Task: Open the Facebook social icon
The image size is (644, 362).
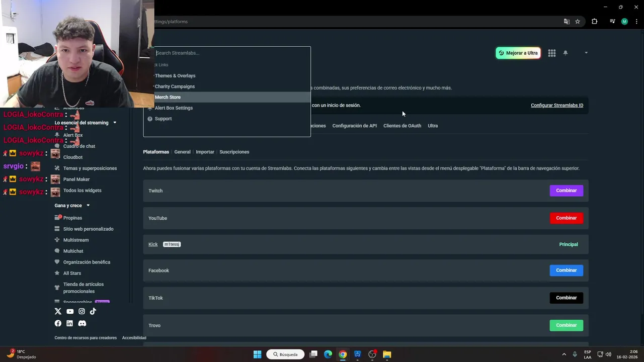Action: point(58,323)
